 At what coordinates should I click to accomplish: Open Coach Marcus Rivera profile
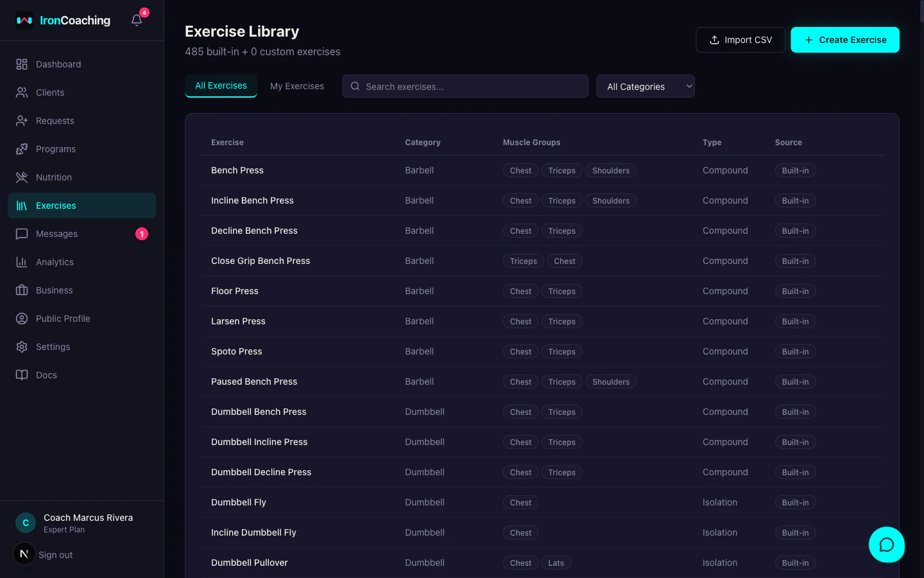click(x=88, y=518)
